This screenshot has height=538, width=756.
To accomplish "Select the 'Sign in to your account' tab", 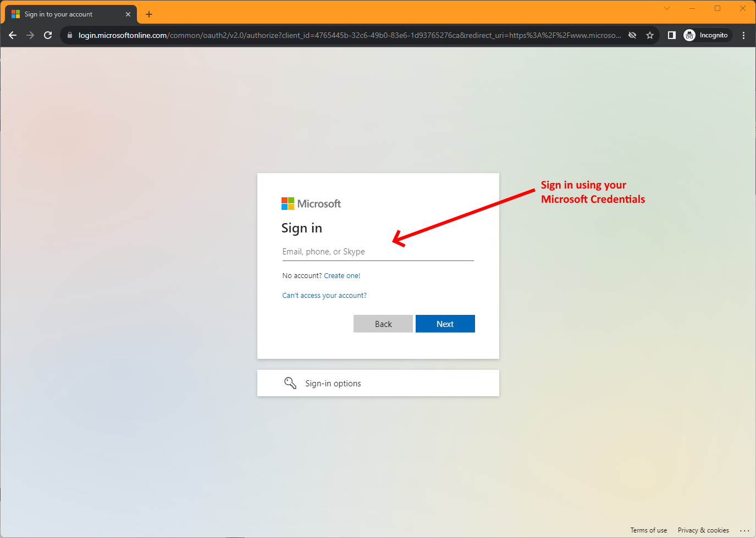I will coord(60,14).
